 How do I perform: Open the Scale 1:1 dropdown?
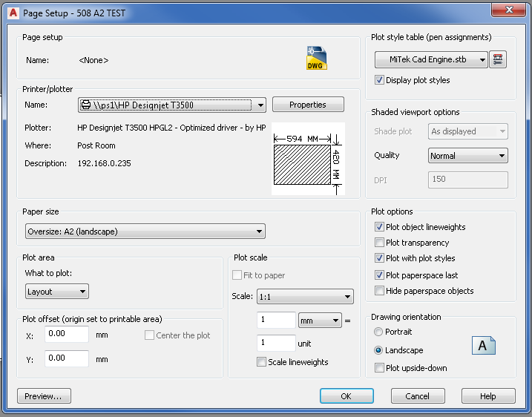pyautogui.click(x=305, y=297)
